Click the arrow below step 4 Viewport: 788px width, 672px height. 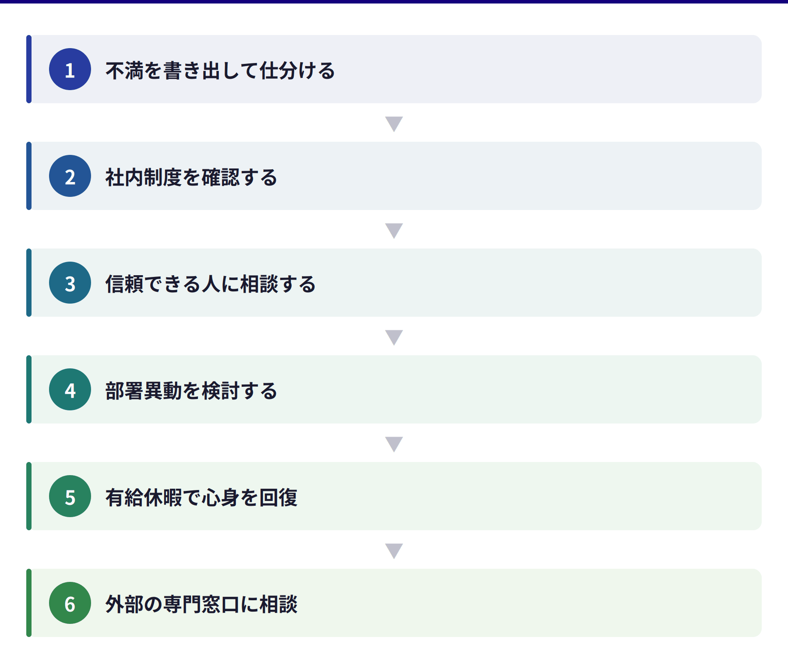(394, 444)
